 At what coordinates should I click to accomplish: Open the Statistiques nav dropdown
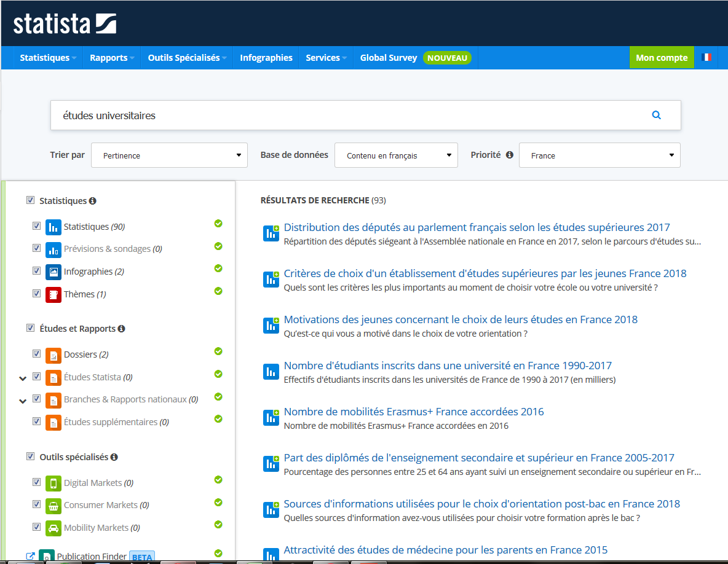(48, 58)
